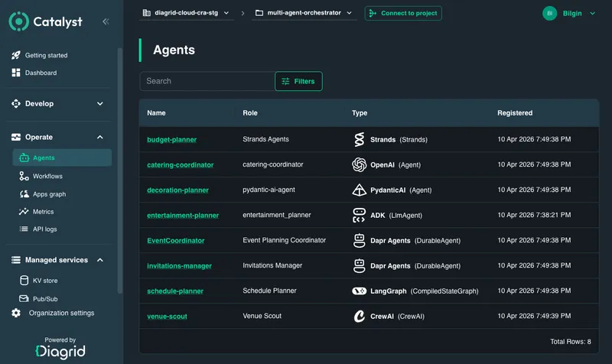Open the multi-agent-orchestrator project dropdown

point(304,13)
